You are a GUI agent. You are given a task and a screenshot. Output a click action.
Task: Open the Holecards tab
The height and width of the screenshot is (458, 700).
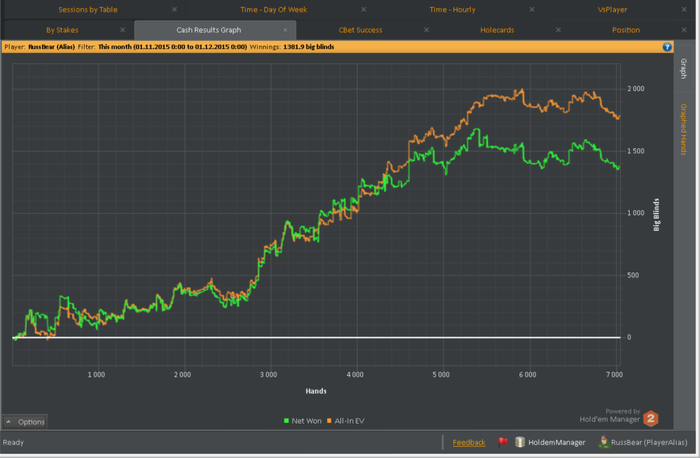[497, 30]
